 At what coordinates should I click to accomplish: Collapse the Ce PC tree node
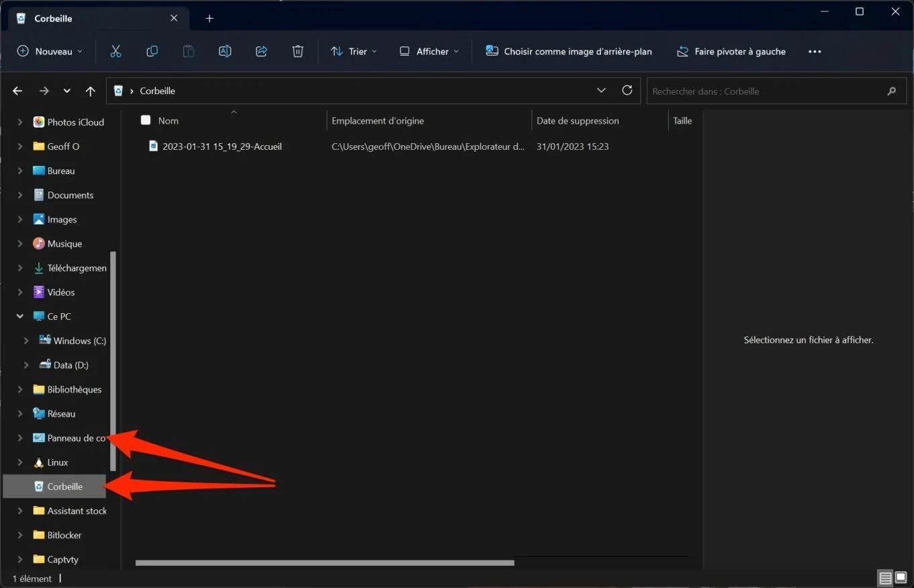(x=19, y=317)
